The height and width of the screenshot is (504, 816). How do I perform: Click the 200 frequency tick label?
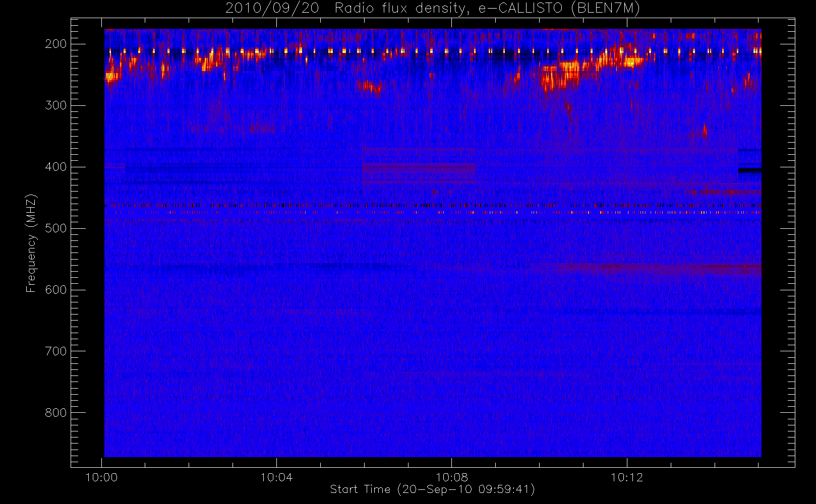pyautogui.click(x=56, y=44)
